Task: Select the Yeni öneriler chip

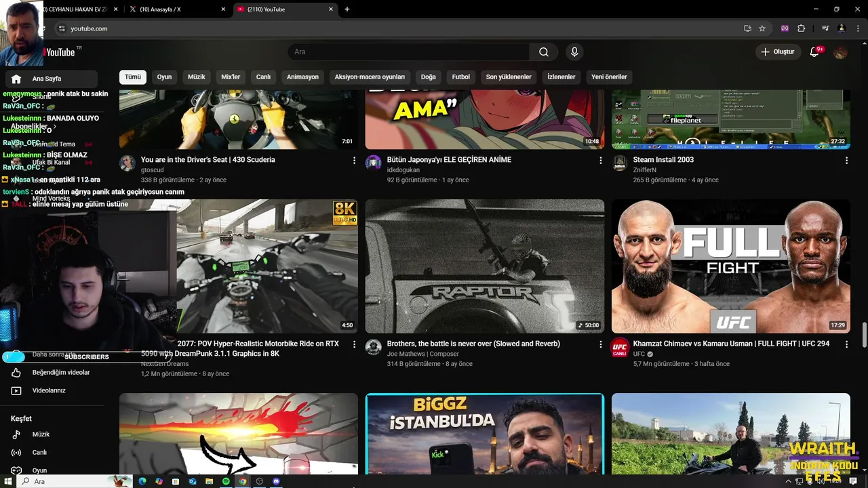Action: [x=609, y=77]
